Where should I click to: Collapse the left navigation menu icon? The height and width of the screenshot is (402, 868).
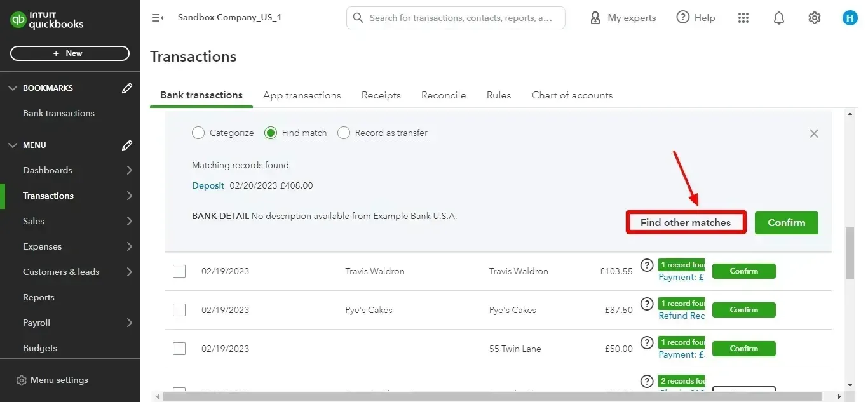point(158,18)
